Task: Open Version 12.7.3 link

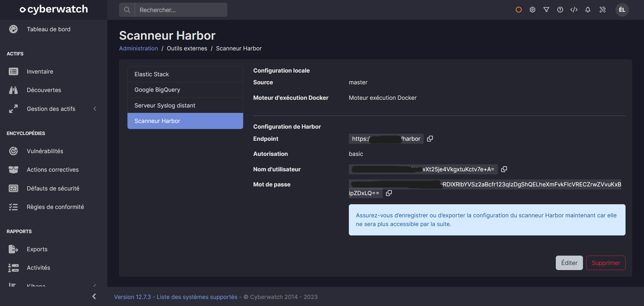Action: click(x=132, y=297)
